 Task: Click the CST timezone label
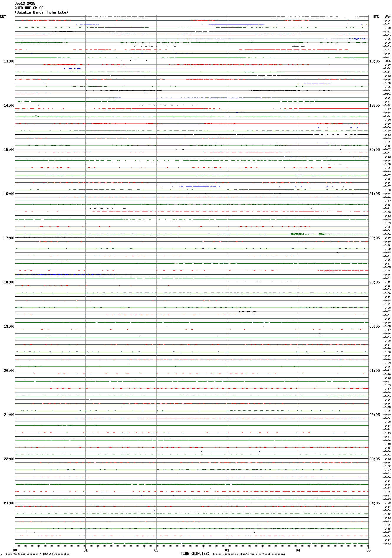point(3,17)
